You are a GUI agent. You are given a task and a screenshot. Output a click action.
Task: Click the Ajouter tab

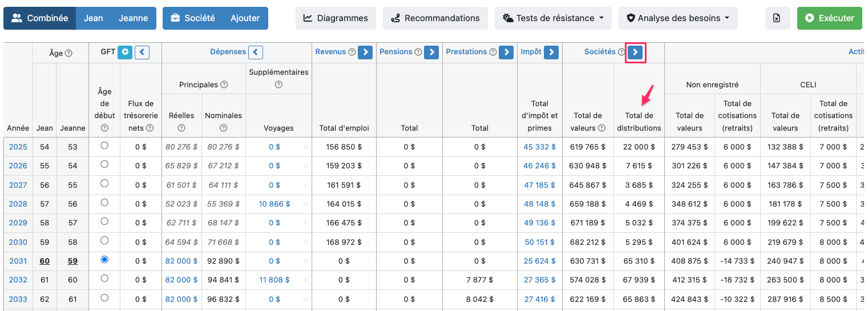click(245, 18)
